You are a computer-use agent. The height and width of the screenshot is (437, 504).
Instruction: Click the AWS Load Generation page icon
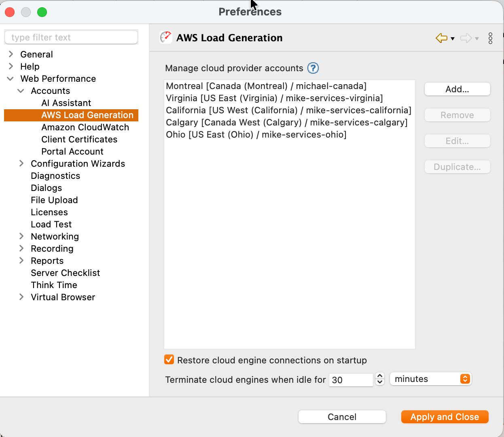coord(165,37)
